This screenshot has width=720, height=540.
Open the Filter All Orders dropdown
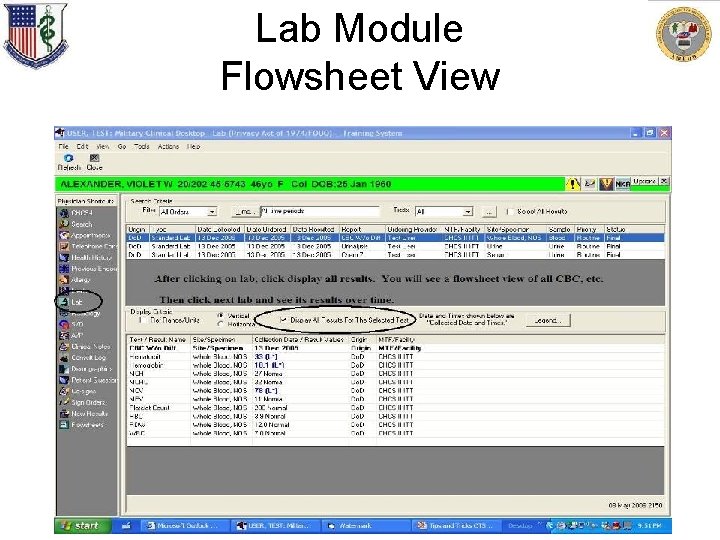pos(212,212)
